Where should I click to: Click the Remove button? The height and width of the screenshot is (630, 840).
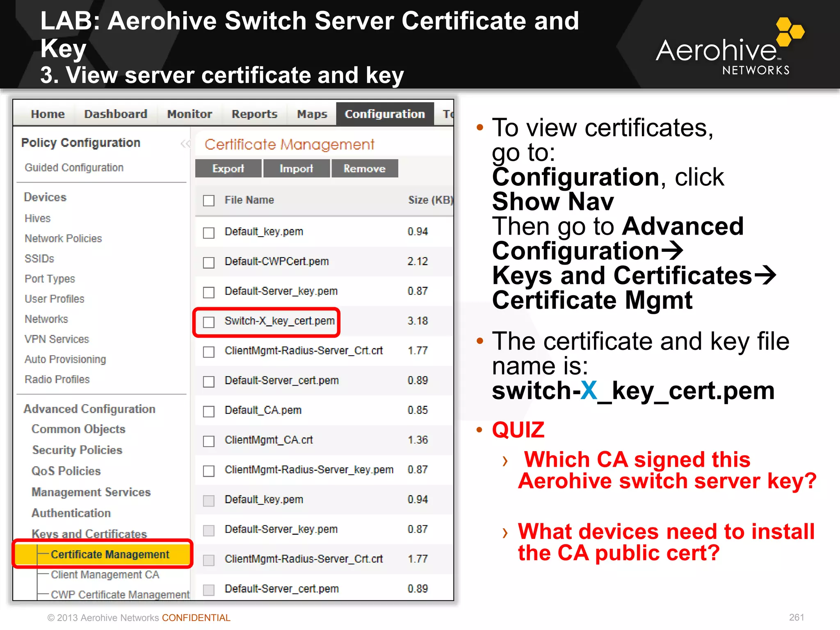point(364,169)
